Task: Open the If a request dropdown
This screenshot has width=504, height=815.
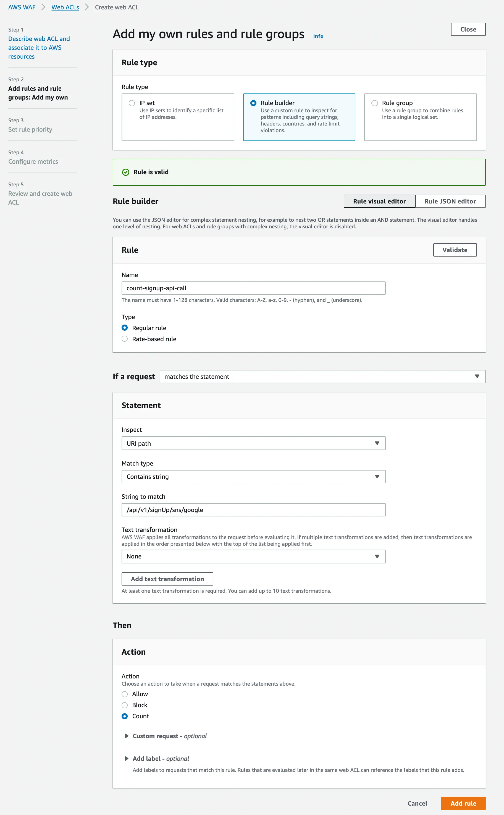Action: pyautogui.click(x=322, y=377)
